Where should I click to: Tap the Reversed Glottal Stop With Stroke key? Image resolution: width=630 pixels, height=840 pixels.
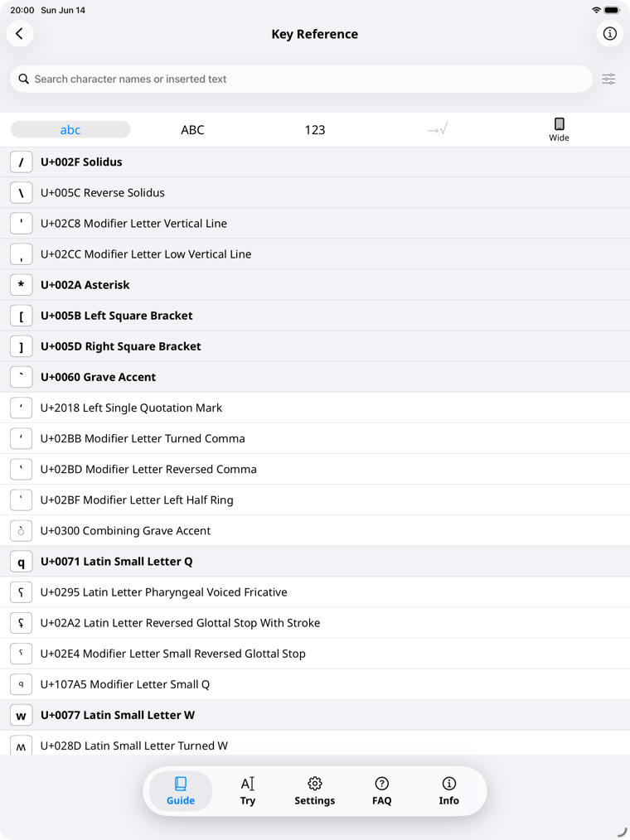click(x=22, y=623)
